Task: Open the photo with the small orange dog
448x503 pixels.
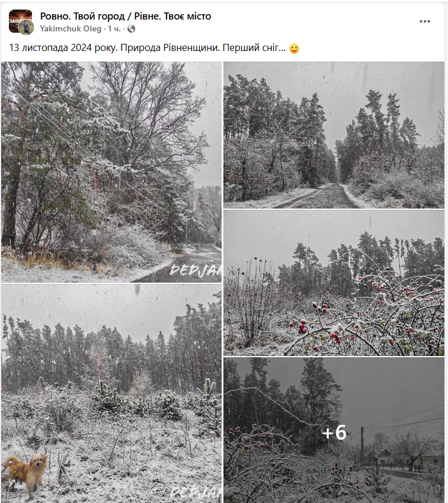Action: click(111, 393)
